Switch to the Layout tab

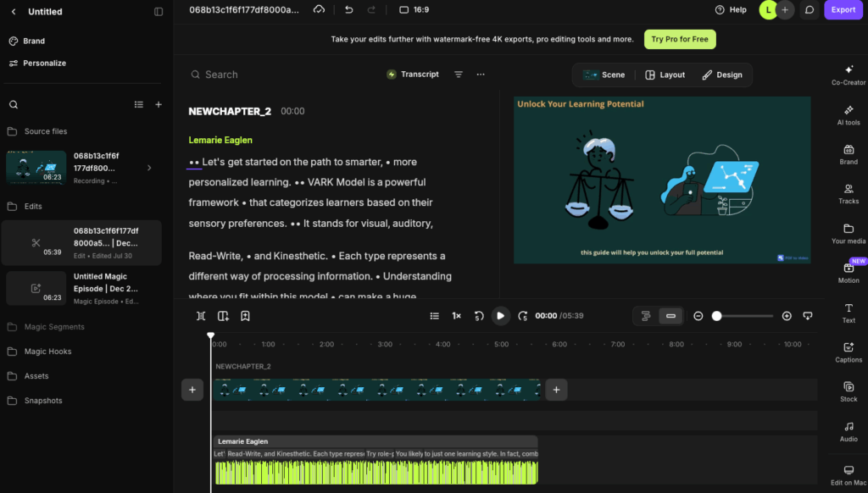click(x=665, y=75)
